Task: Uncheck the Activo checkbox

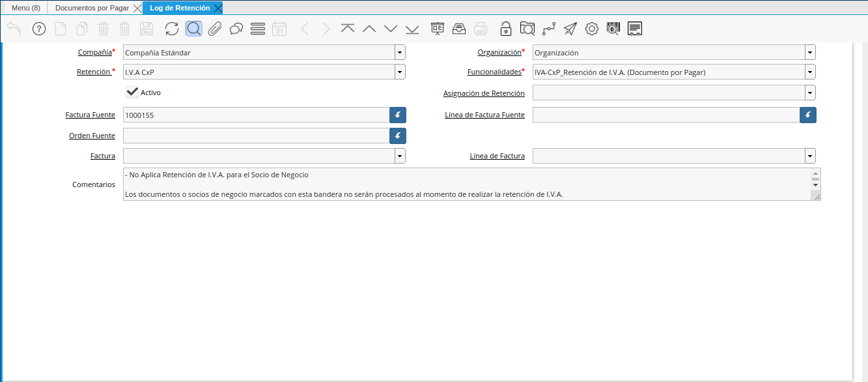Action: pos(133,92)
